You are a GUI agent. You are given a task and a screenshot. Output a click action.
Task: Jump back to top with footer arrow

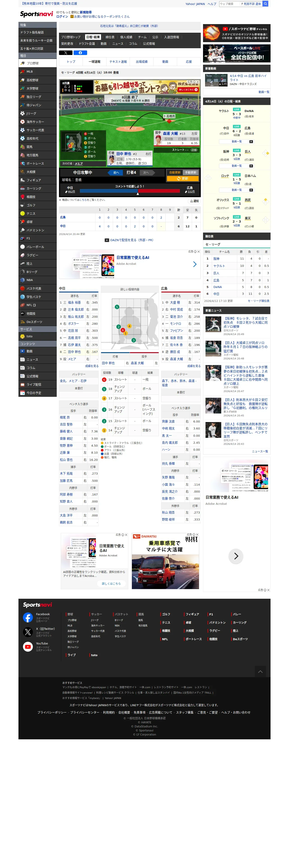[x=260, y=672]
